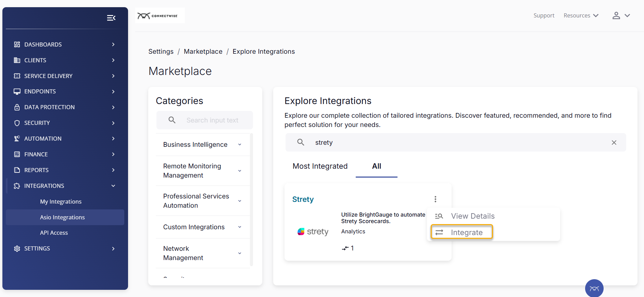
Task: Expand the Endpoints menu chevron
Action: coord(113,91)
